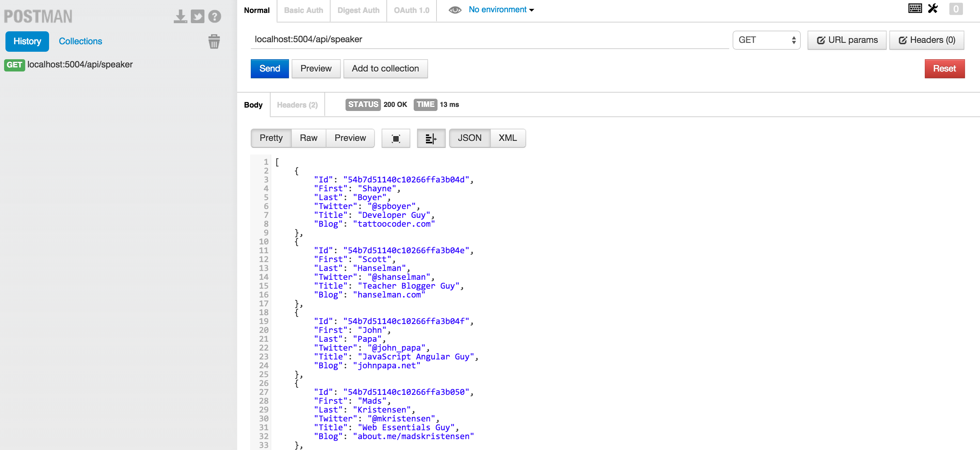This screenshot has width=980, height=450.
Task: Click the "200 OK" status text
Action: (395, 105)
